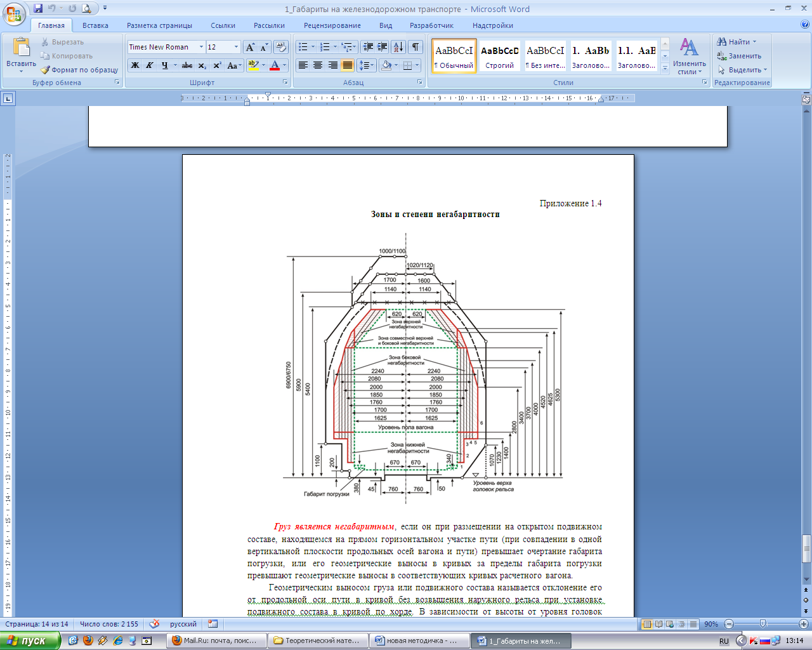Click the Paste (Вставить) icon
812x650 pixels.
click(21, 48)
